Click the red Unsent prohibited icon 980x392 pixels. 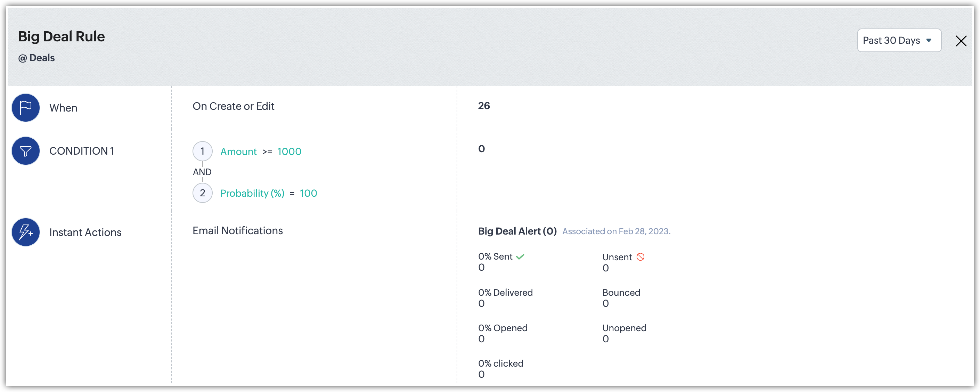tap(641, 257)
